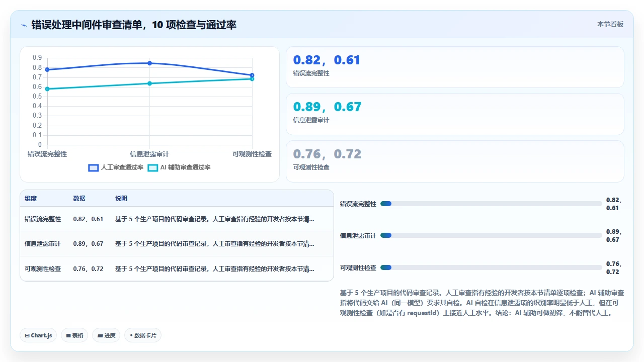
Task: Click the 0.82，0.61 table data cell
Action: 88,219
